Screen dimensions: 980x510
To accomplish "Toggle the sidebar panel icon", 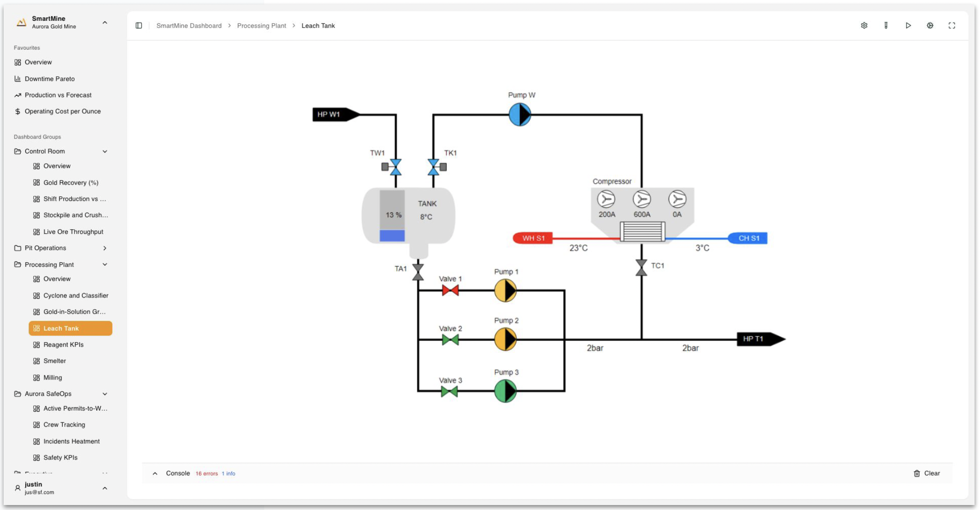I will tap(139, 26).
